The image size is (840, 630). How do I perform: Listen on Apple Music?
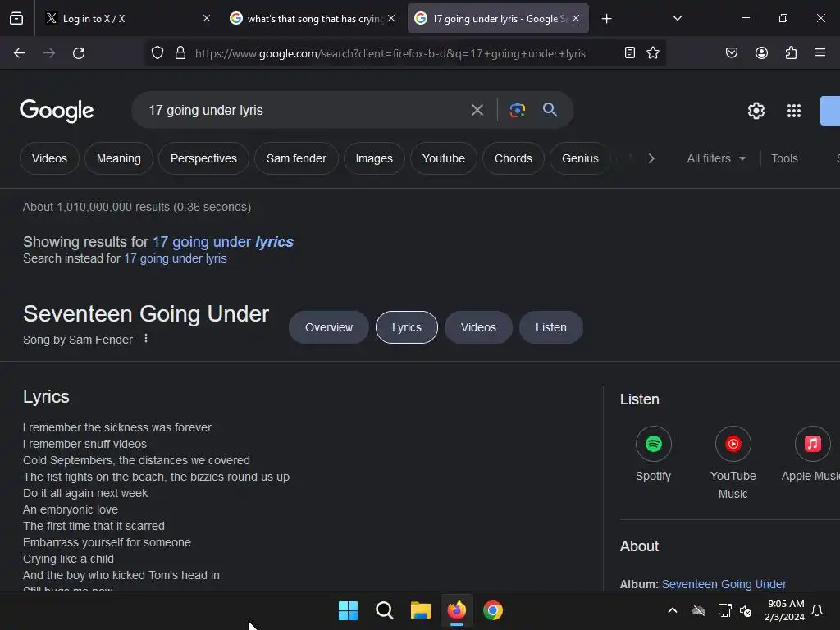tap(811, 454)
